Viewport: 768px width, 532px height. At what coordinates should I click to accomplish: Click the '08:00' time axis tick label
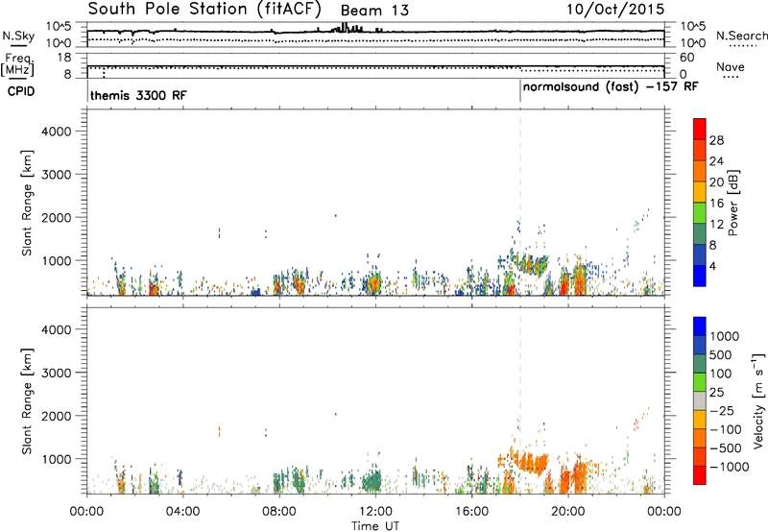click(x=279, y=512)
